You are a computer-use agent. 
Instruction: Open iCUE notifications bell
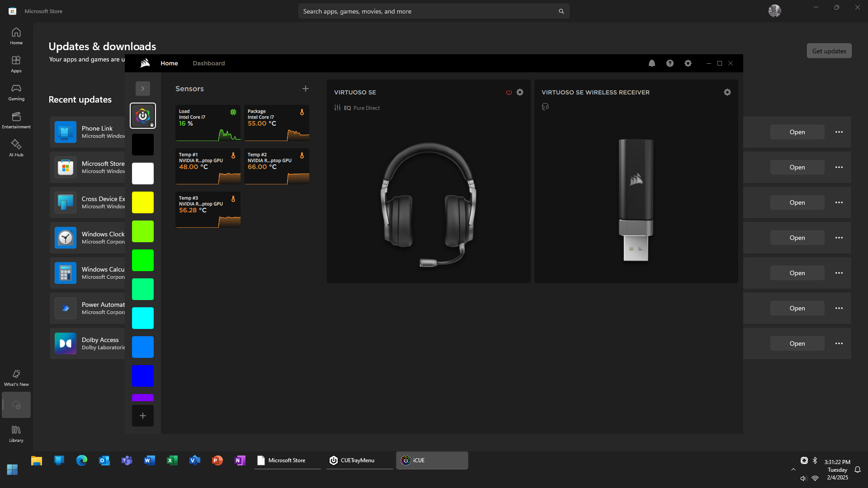(651, 63)
